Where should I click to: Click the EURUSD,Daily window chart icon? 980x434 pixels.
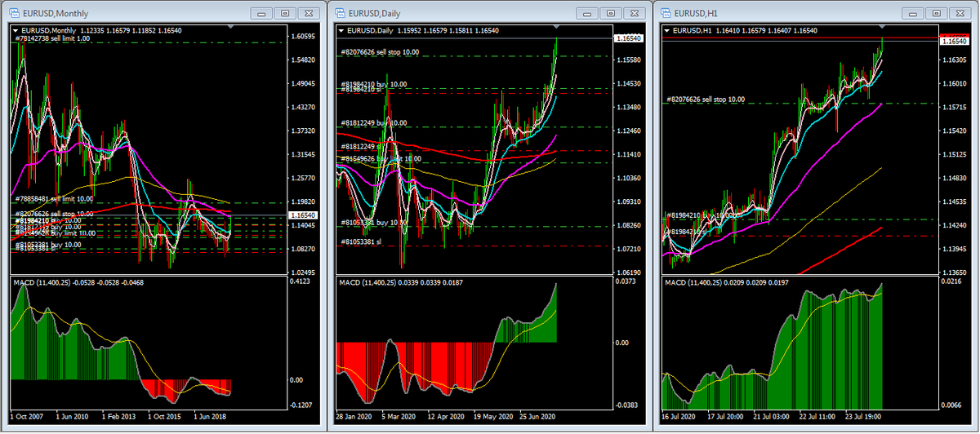(x=339, y=13)
